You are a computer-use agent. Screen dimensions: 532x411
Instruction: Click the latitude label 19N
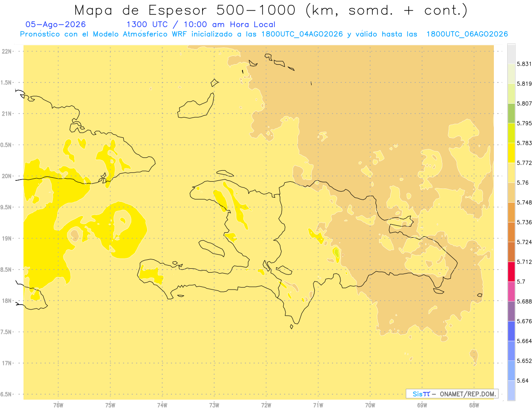6,239
